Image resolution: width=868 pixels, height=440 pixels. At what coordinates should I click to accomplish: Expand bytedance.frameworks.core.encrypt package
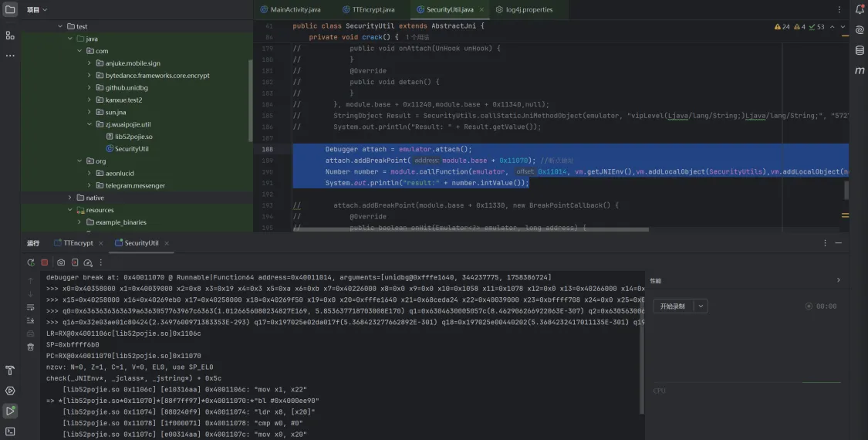click(90, 76)
